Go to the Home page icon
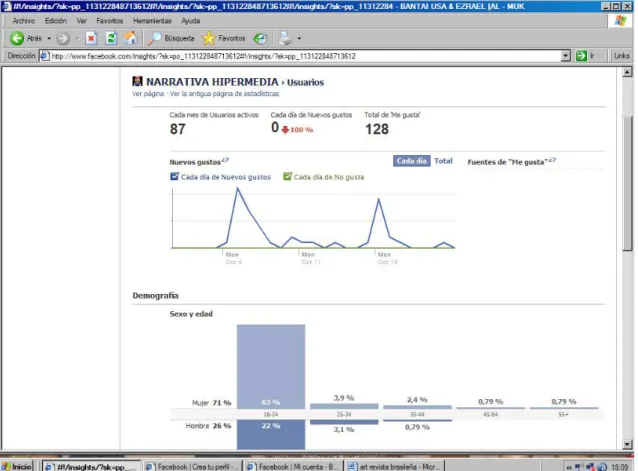Image resolution: width=638 pixels, height=471 pixels. click(131, 38)
